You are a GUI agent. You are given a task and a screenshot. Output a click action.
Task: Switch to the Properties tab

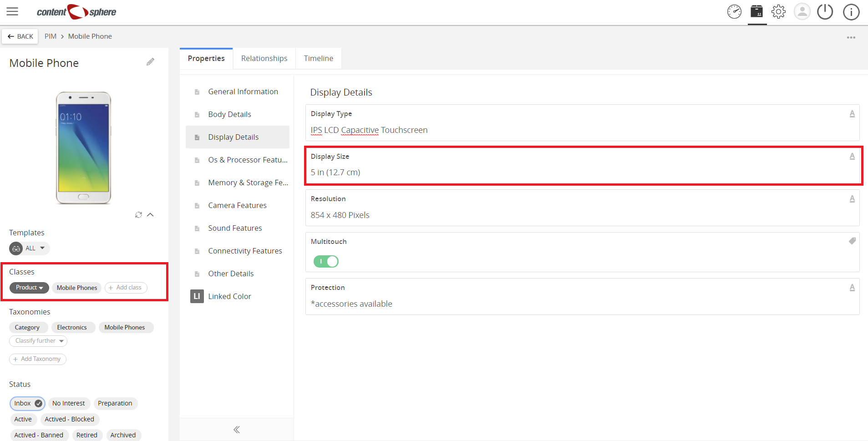point(206,58)
